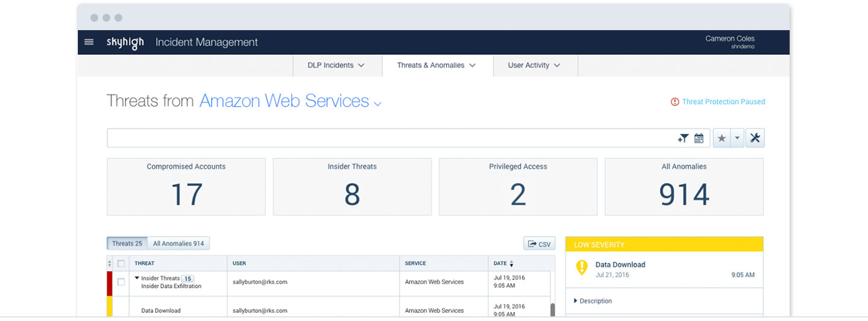Click the 15 count badge on Insider Threats
868x321 pixels.
pyautogui.click(x=188, y=278)
